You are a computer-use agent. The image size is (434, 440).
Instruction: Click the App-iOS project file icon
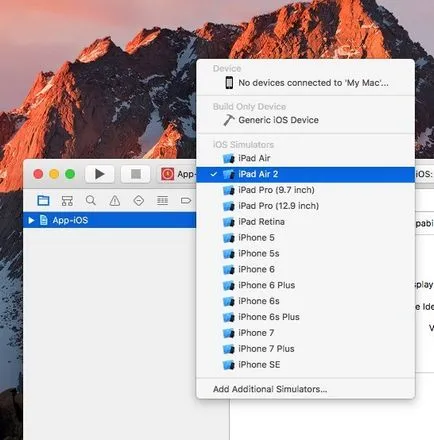pyautogui.click(x=43, y=220)
